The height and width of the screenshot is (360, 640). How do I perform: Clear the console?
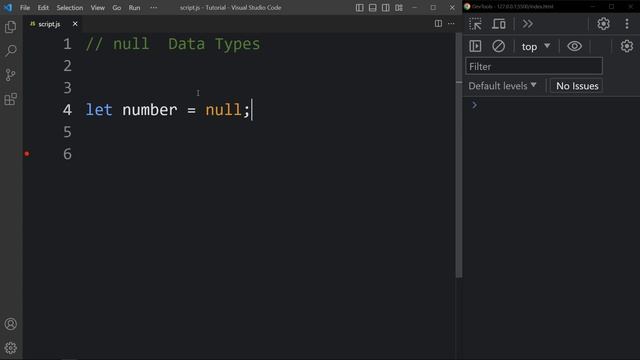pos(498,46)
